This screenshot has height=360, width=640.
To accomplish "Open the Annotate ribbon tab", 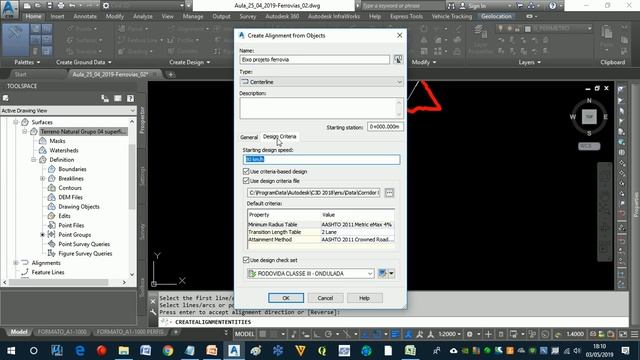I will (85, 16).
